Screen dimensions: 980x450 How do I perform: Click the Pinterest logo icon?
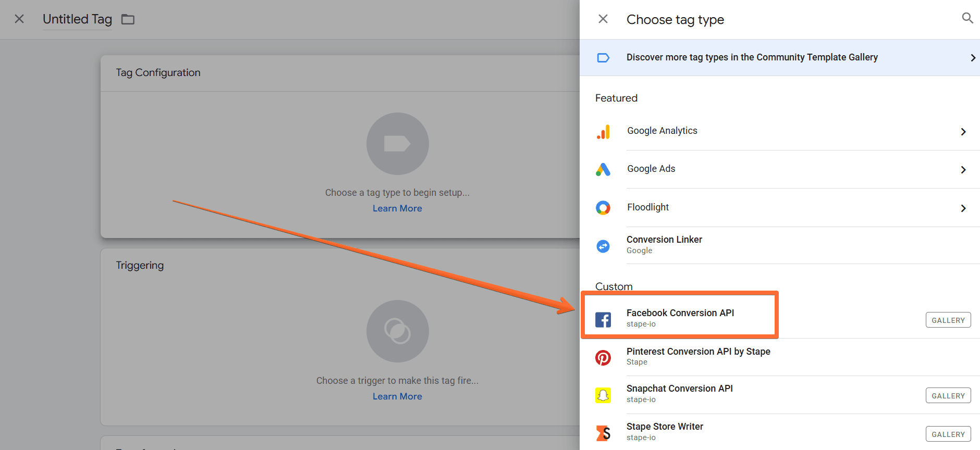coord(603,358)
